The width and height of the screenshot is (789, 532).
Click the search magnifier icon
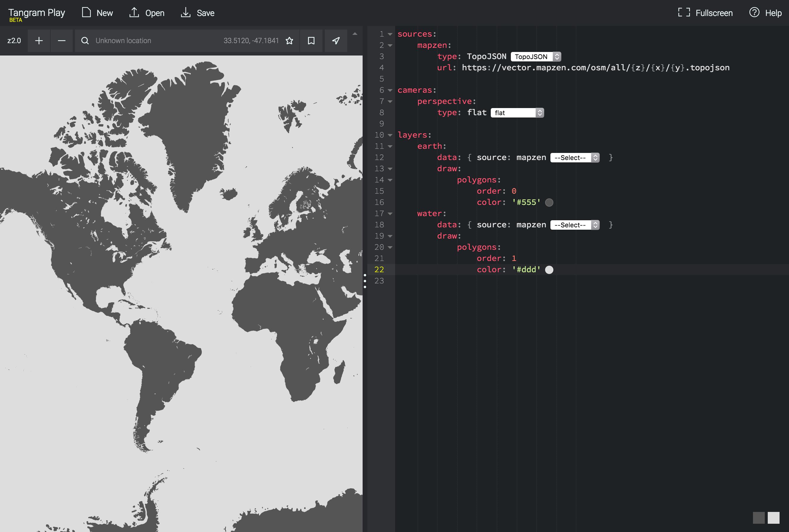pos(85,41)
